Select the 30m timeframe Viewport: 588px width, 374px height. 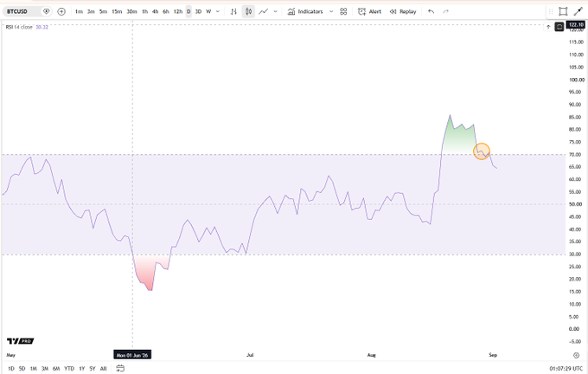131,11
